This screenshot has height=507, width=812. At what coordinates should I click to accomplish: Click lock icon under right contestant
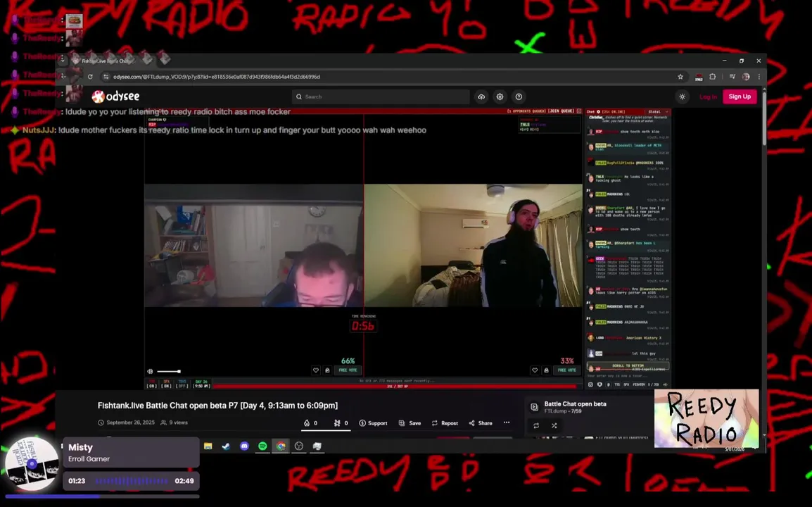[x=546, y=370]
